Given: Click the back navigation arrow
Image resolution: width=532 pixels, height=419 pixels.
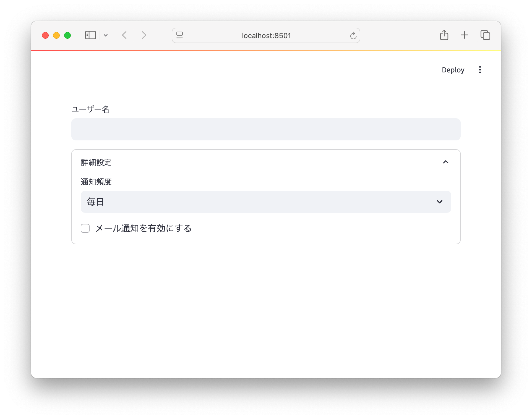Looking at the screenshot, I should coord(124,35).
